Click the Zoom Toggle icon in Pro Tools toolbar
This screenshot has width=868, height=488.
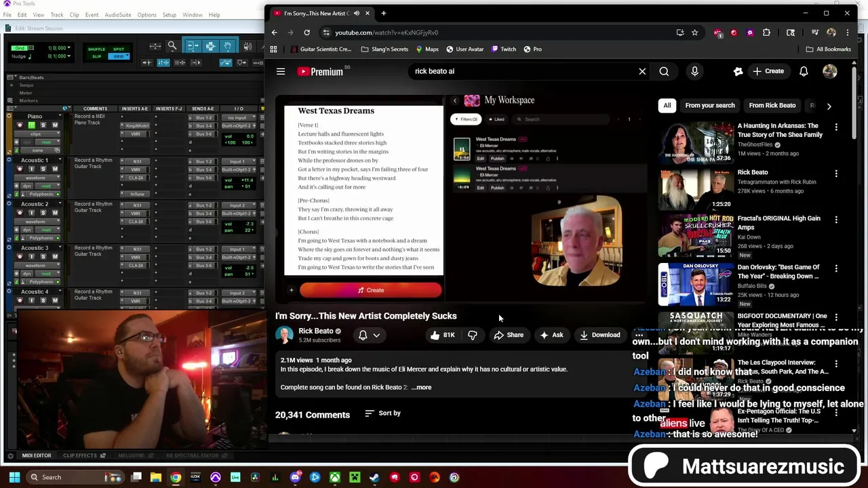[x=155, y=46]
